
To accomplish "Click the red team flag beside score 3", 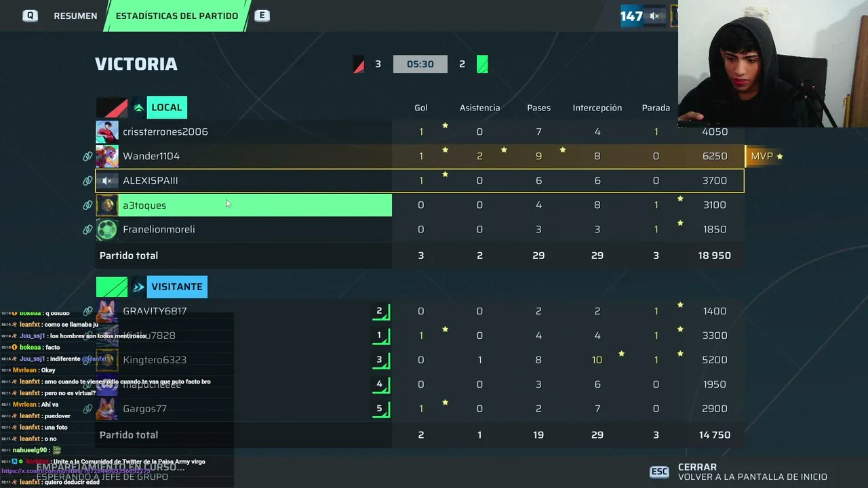I will click(359, 64).
